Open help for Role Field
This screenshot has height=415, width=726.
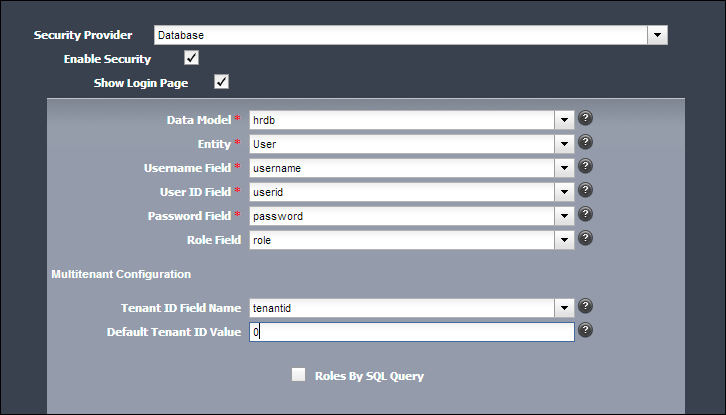coord(586,239)
